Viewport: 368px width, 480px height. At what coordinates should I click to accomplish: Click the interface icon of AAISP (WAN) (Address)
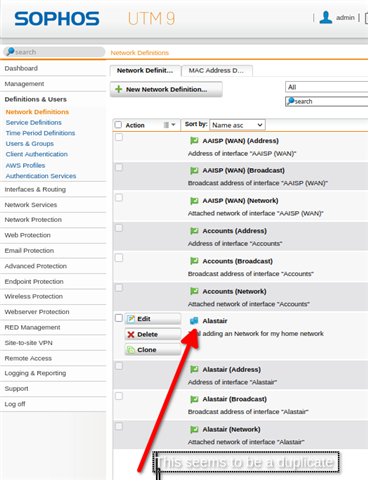[194, 141]
